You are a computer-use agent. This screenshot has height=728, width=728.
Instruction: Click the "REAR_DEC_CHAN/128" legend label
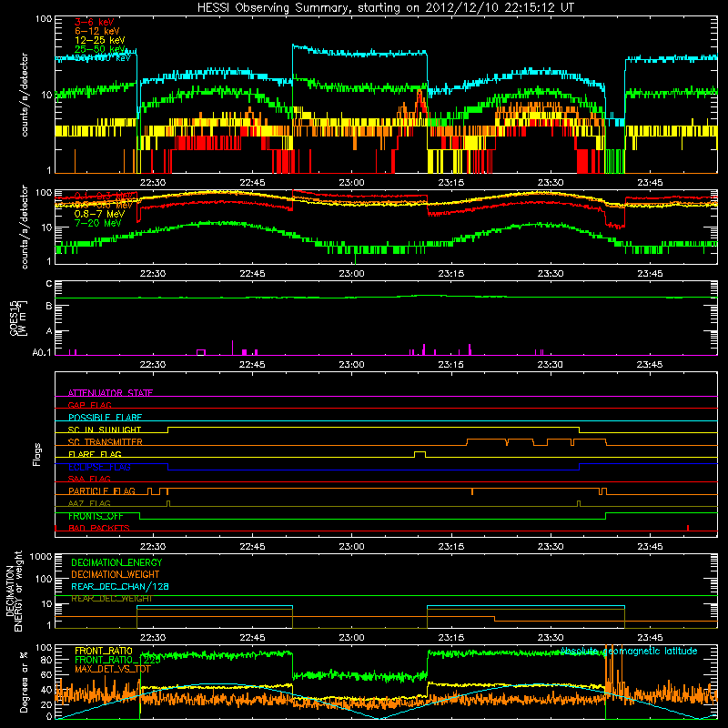[120, 586]
